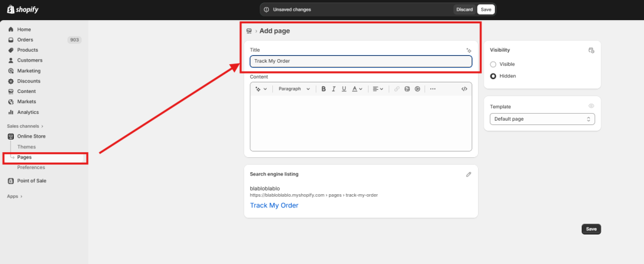Open the AI text generation toolbar dropdown
644x264 pixels.
261,89
